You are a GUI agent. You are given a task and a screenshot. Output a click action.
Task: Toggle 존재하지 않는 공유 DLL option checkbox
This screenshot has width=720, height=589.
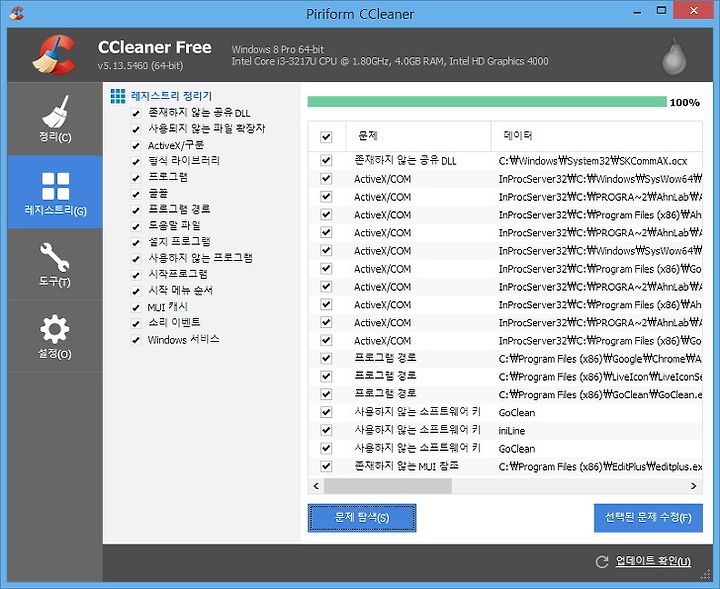point(136,113)
